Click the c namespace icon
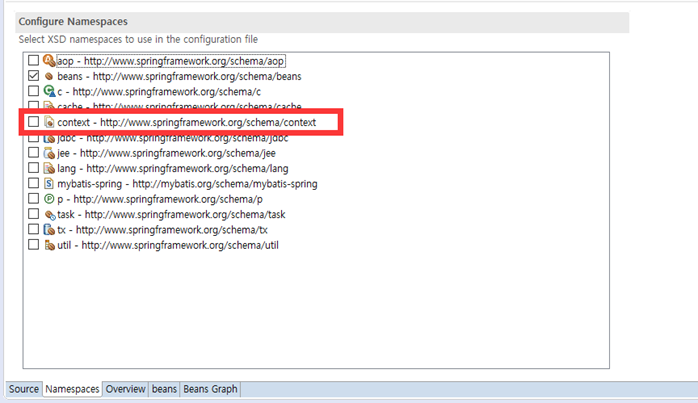Viewport: 698px width, 403px height. [49, 91]
